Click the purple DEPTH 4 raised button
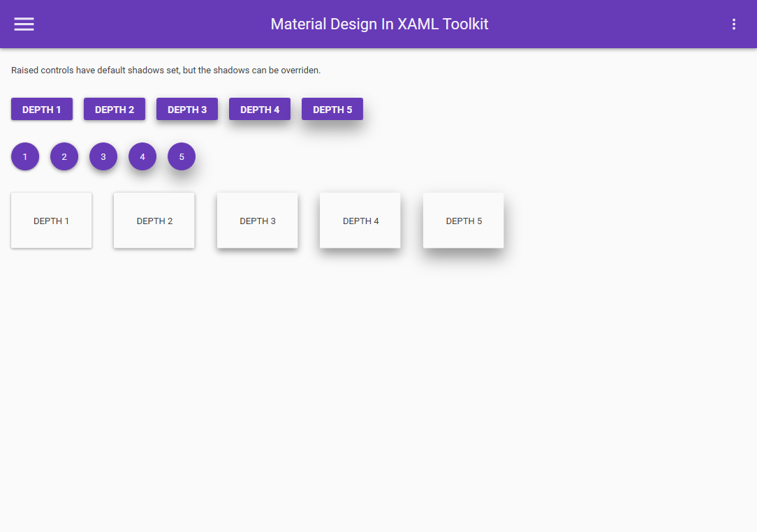The image size is (757, 532). [x=260, y=109]
